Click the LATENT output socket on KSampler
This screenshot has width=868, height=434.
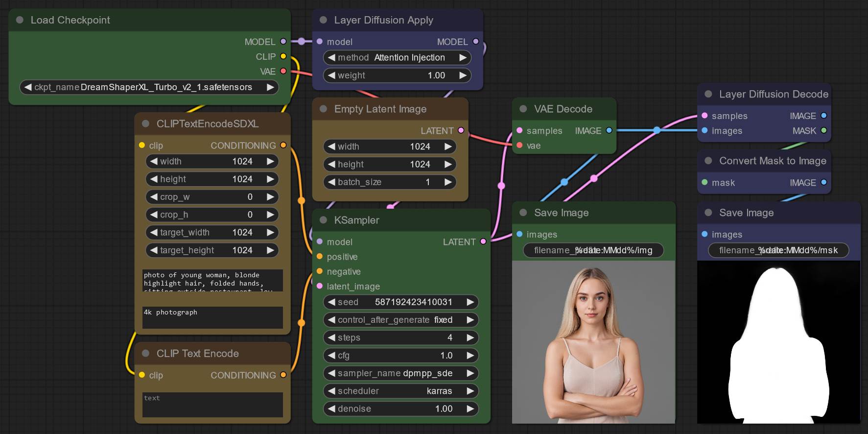pos(483,241)
